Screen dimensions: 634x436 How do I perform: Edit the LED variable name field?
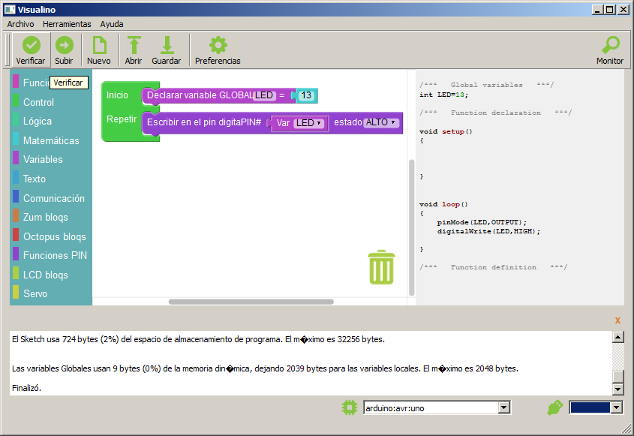click(264, 95)
